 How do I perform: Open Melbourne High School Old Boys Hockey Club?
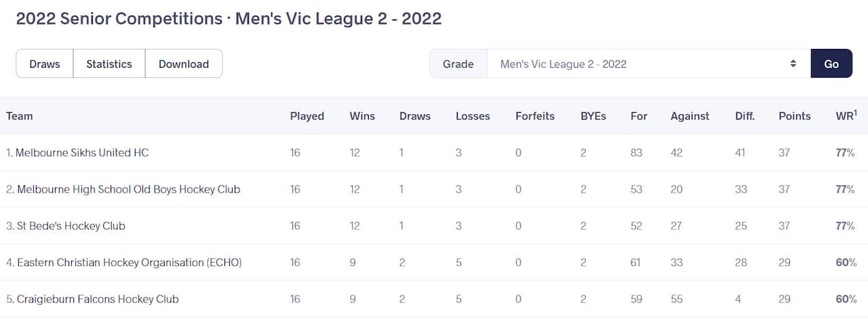pos(127,189)
